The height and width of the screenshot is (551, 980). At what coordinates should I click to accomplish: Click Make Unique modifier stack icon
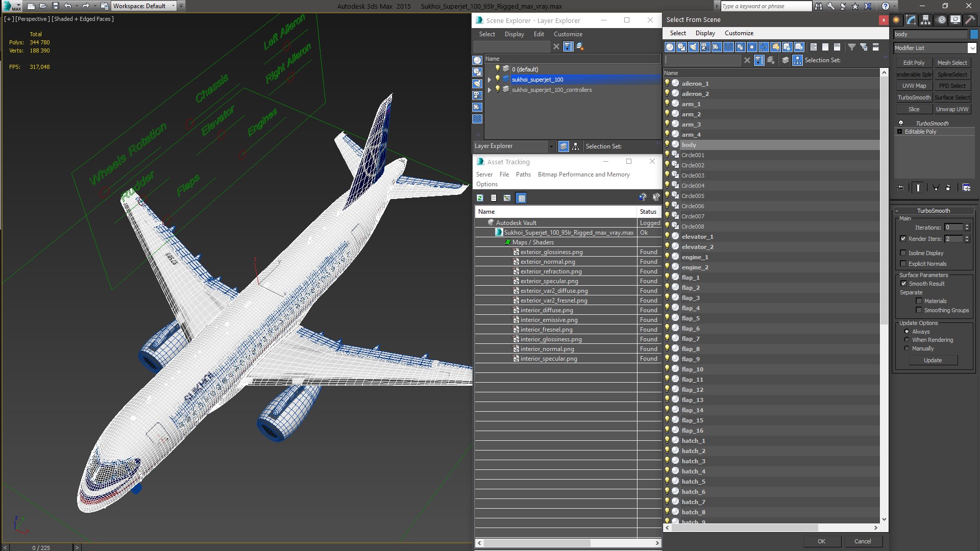[936, 188]
